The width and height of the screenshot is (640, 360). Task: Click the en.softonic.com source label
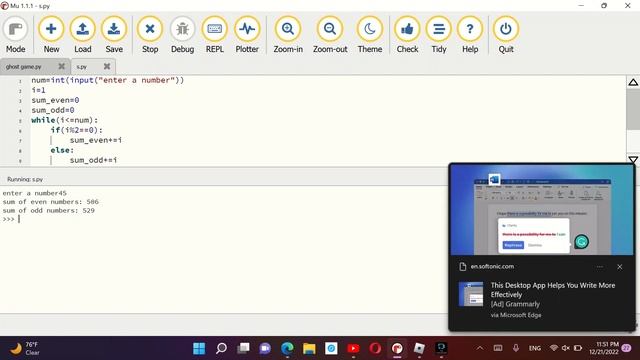point(492,267)
